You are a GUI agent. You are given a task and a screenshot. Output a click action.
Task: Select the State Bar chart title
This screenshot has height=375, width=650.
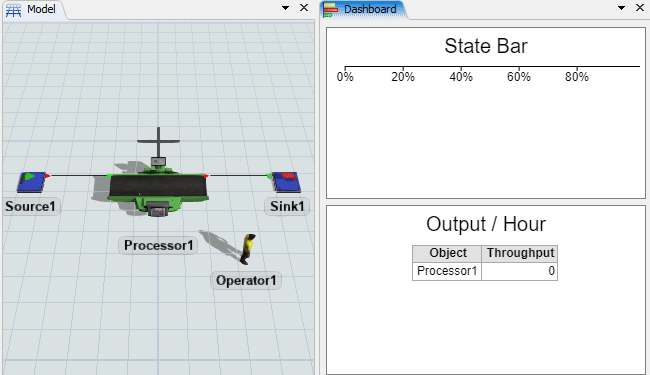coord(486,46)
